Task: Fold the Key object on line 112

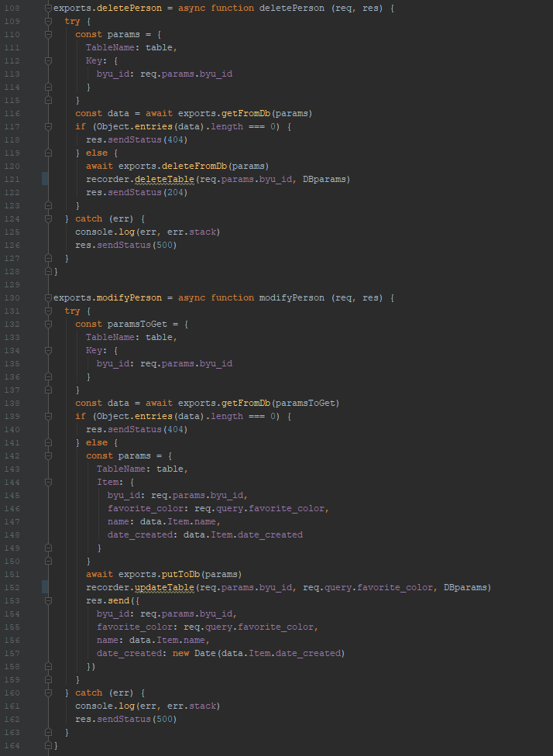Action: [48, 60]
